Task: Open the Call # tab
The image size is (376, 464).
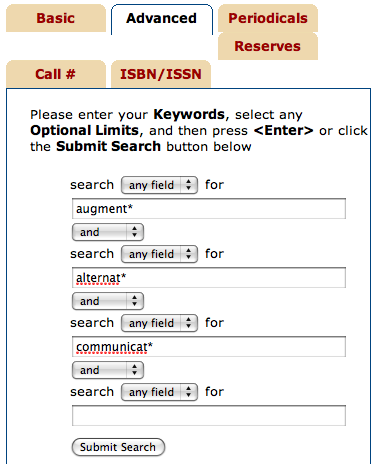Action: click(56, 74)
